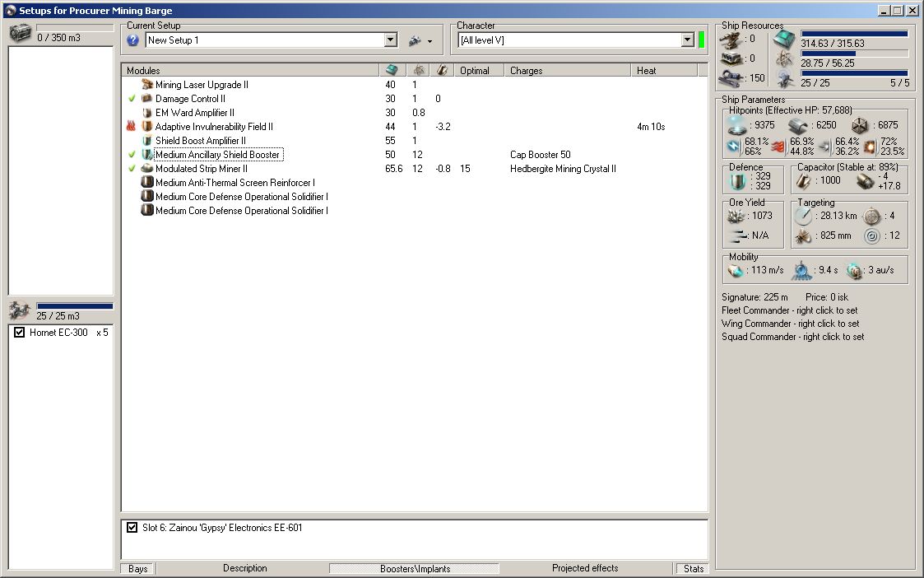Click the cargo bay container icon
Viewport: 924px width, 578px height.
20,33
